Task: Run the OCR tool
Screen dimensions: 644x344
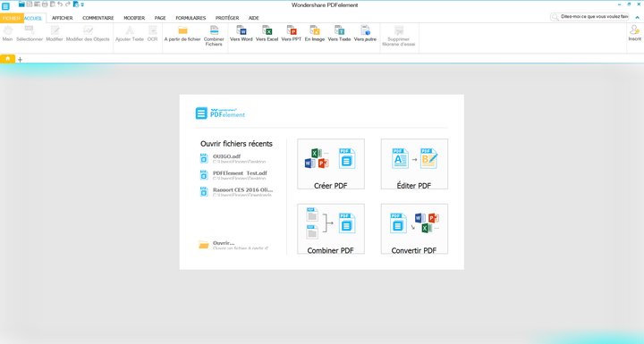Action: [x=152, y=33]
